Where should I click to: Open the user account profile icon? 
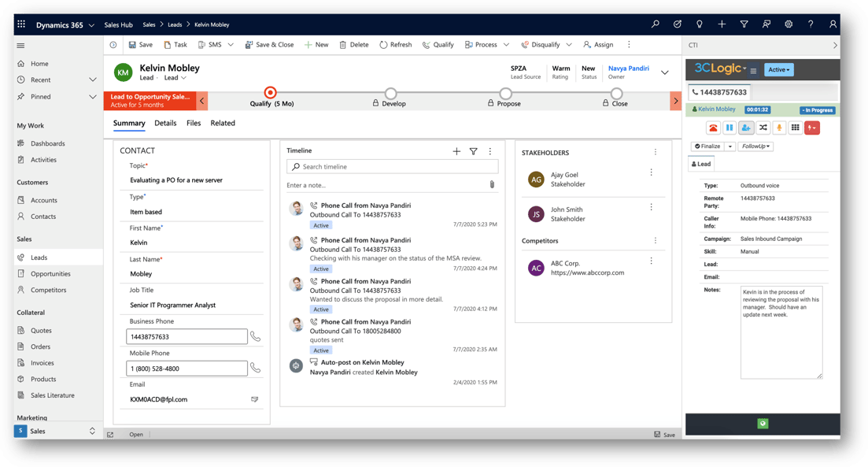pyautogui.click(x=833, y=24)
